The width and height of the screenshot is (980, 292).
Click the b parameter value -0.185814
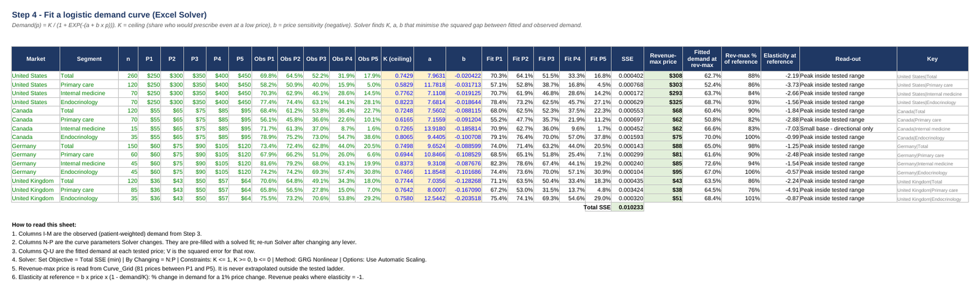[x=464, y=129]
